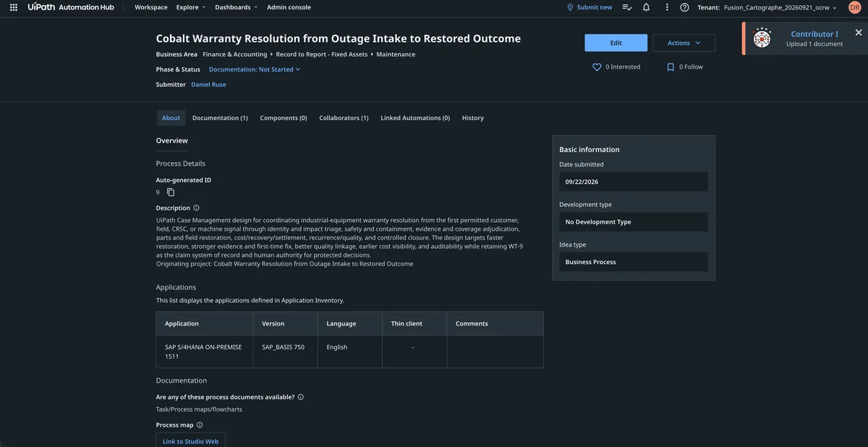This screenshot has height=447, width=868.
Task: Expand the Dashboards menu
Action: [x=237, y=7]
